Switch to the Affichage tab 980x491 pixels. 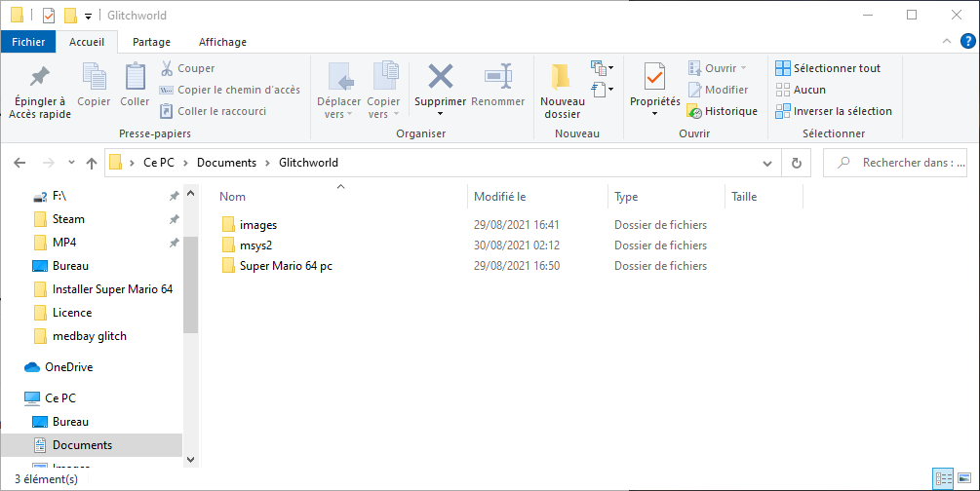222,42
